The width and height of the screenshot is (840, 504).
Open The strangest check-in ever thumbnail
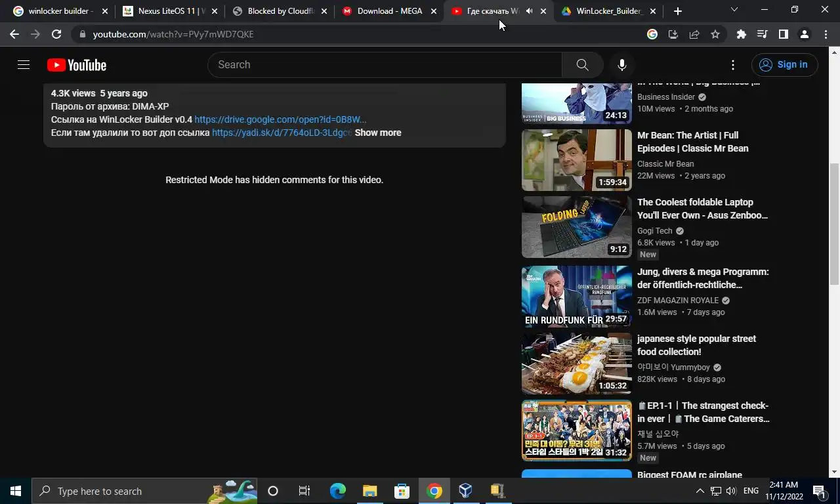tap(576, 430)
